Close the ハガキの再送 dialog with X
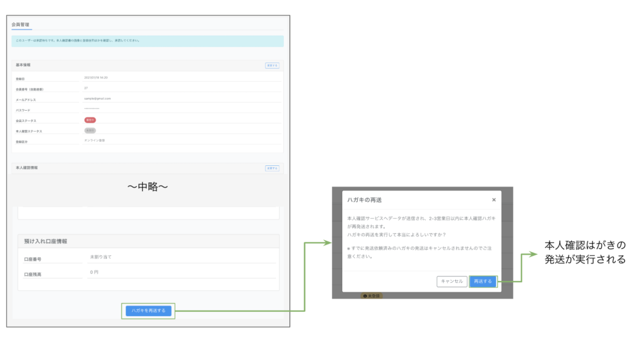The image size is (644, 347). coord(494,200)
